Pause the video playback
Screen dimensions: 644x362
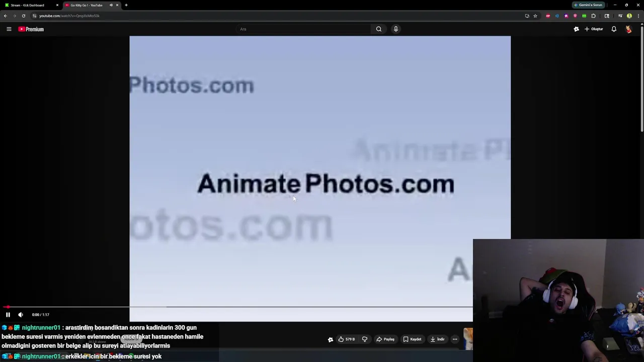click(x=8, y=315)
